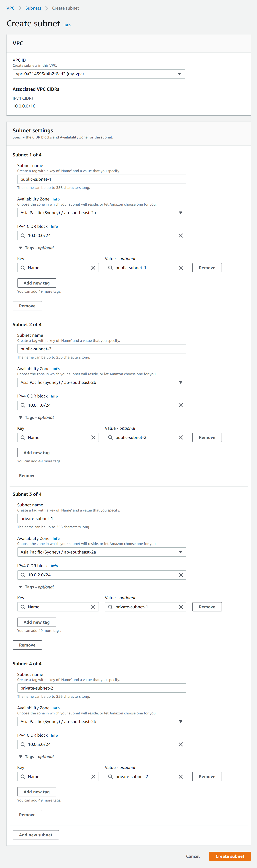Clear the 10.0.1.0/24 CIDR block field
The width and height of the screenshot is (257, 868).
[x=181, y=405]
